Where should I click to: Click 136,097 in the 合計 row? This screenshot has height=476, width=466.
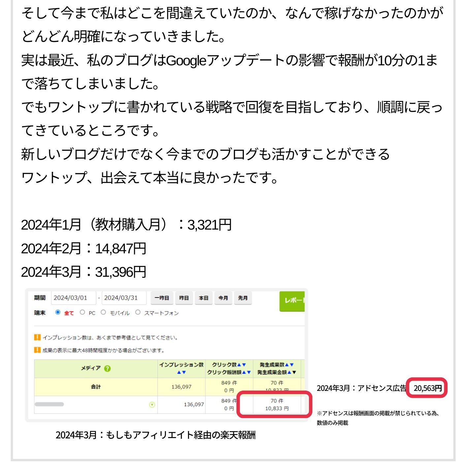point(181,387)
